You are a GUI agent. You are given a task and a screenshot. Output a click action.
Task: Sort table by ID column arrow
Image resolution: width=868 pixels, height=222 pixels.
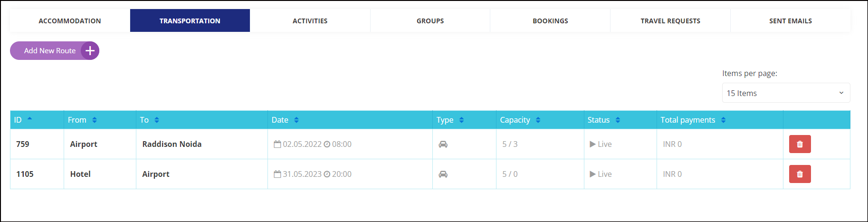click(29, 118)
